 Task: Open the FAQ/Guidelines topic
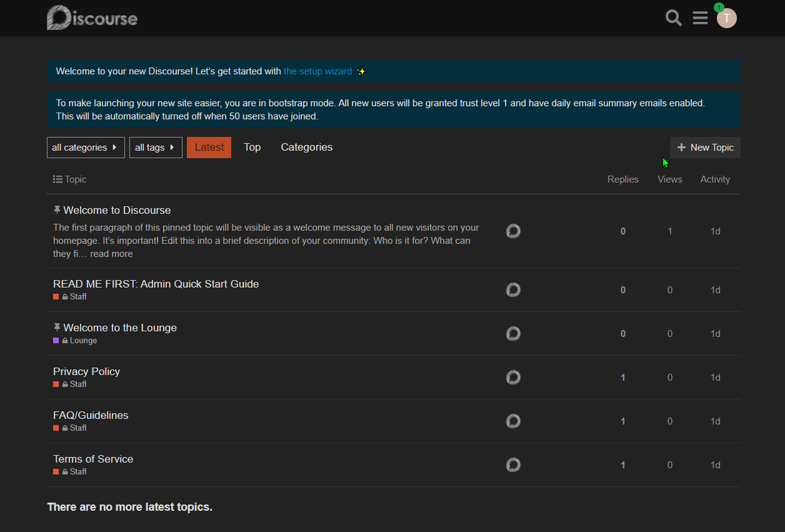(x=91, y=416)
